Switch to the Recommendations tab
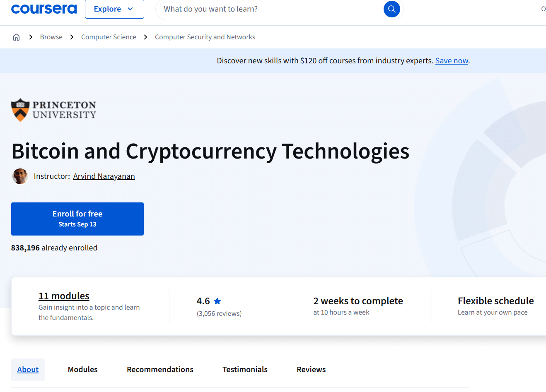 point(160,370)
